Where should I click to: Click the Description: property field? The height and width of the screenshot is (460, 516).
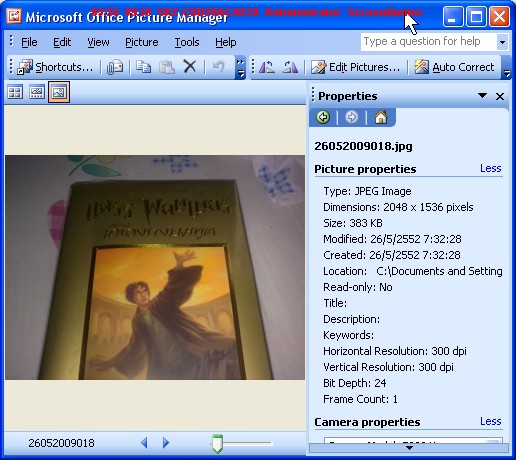(x=351, y=319)
